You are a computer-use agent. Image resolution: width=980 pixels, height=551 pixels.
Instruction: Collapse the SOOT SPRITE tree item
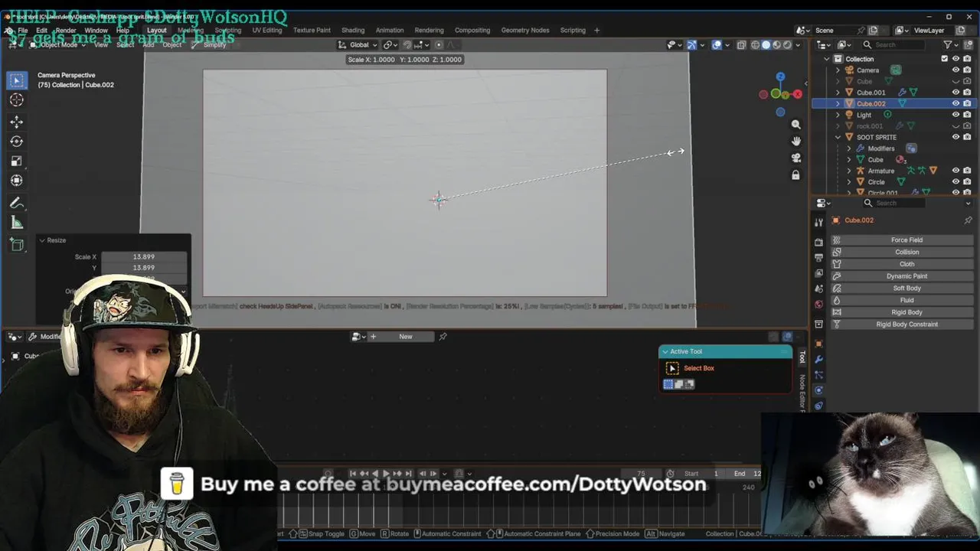(838, 137)
